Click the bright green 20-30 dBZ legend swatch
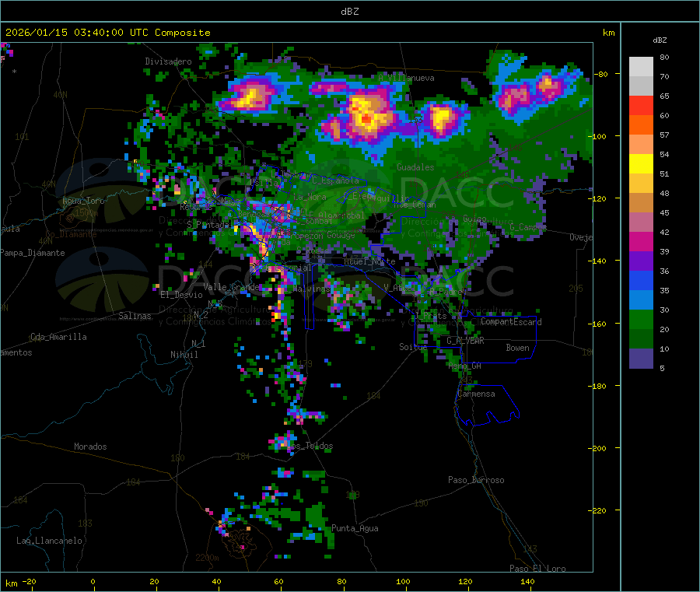 pyautogui.click(x=641, y=319)
